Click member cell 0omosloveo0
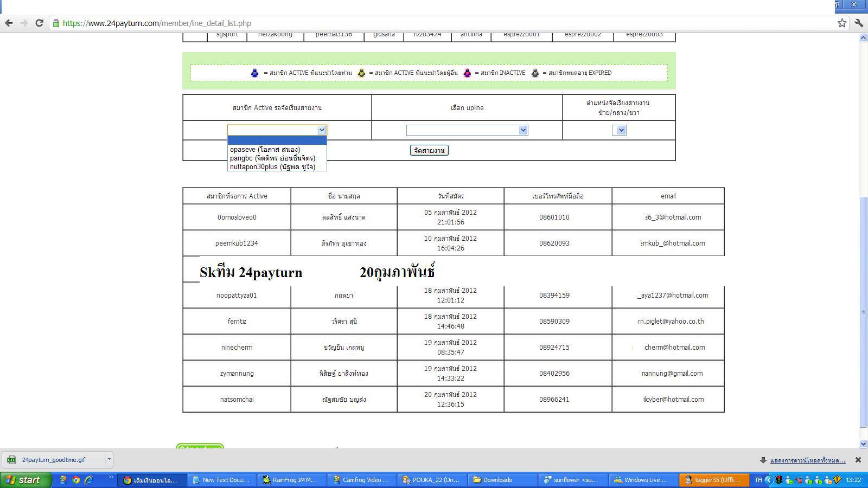The image size is (868, 488). pos(237,217)
